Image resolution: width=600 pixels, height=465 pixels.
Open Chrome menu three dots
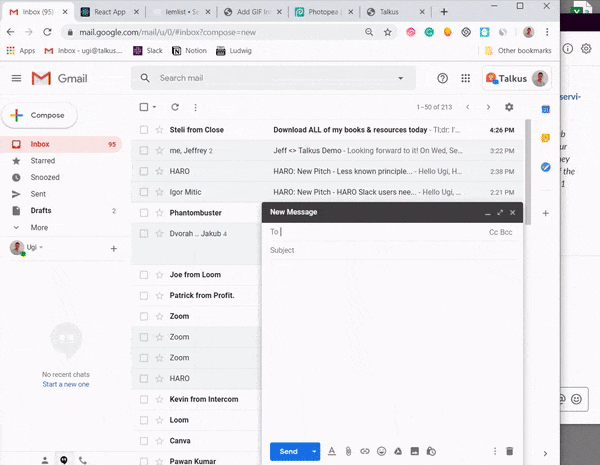click(x=547, y=32)
